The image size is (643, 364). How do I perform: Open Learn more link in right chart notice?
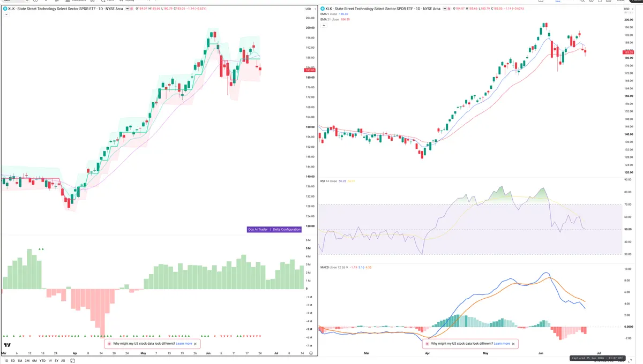502,344
